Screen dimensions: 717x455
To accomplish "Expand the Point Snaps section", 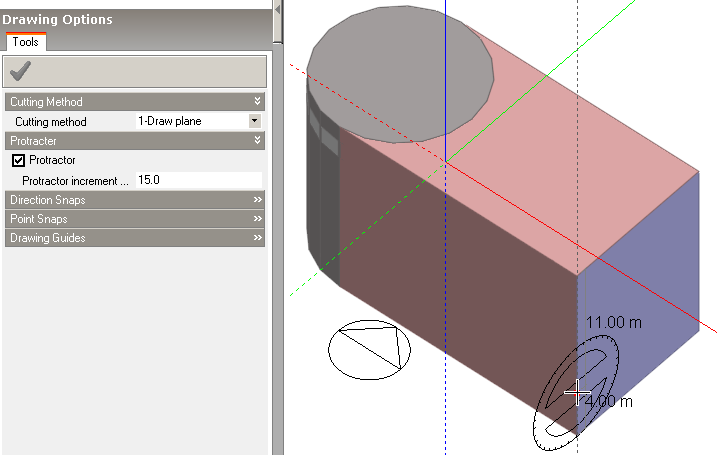I will tap(257, 219).
